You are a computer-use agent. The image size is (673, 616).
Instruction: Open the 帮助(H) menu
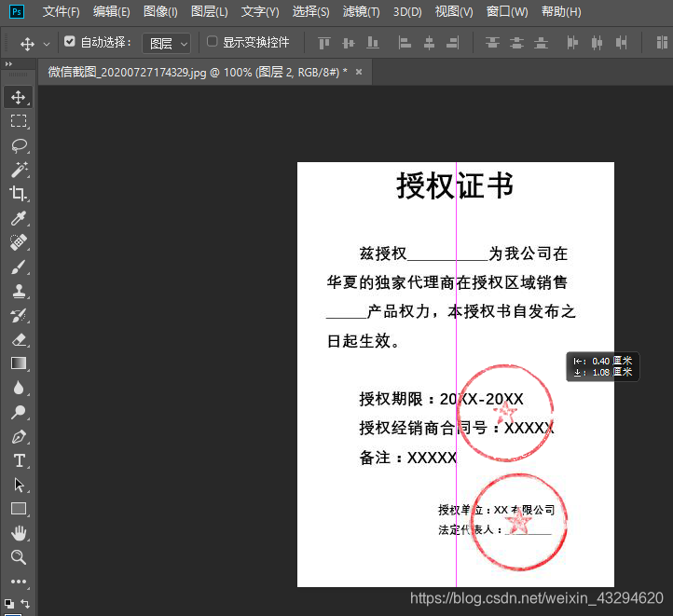(561, 11)
